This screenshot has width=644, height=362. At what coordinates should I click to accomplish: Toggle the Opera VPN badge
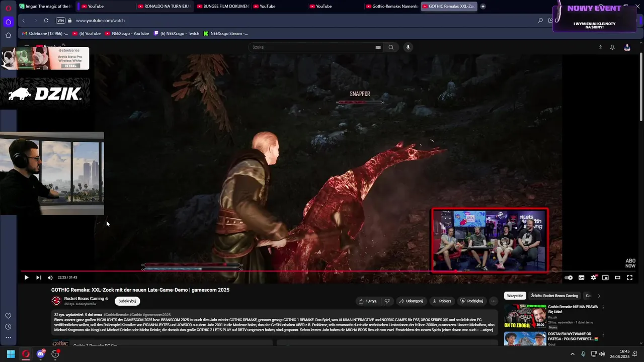click(60, 21)
